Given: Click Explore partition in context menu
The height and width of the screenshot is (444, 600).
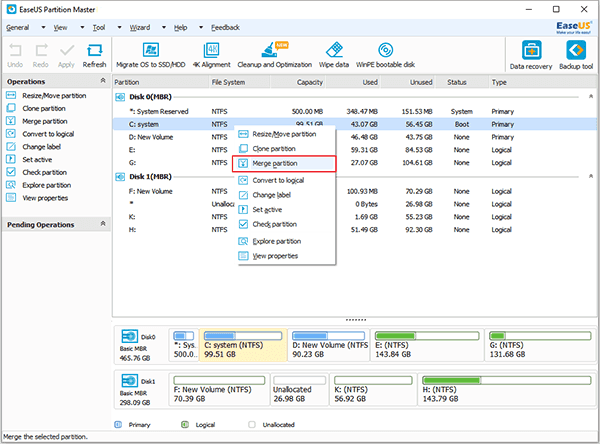Looking at the screenshot, I should click(277, 241).
